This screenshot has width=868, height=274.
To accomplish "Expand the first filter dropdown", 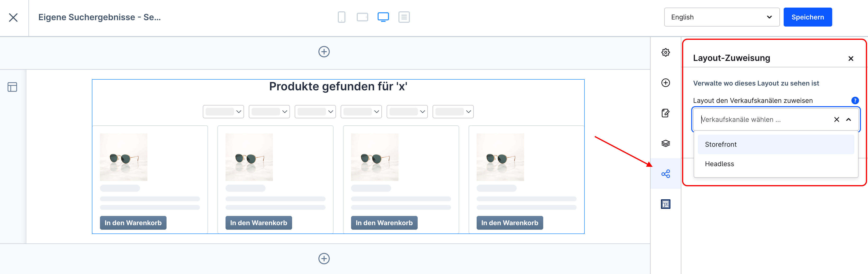I will click(x=223, y=112).
